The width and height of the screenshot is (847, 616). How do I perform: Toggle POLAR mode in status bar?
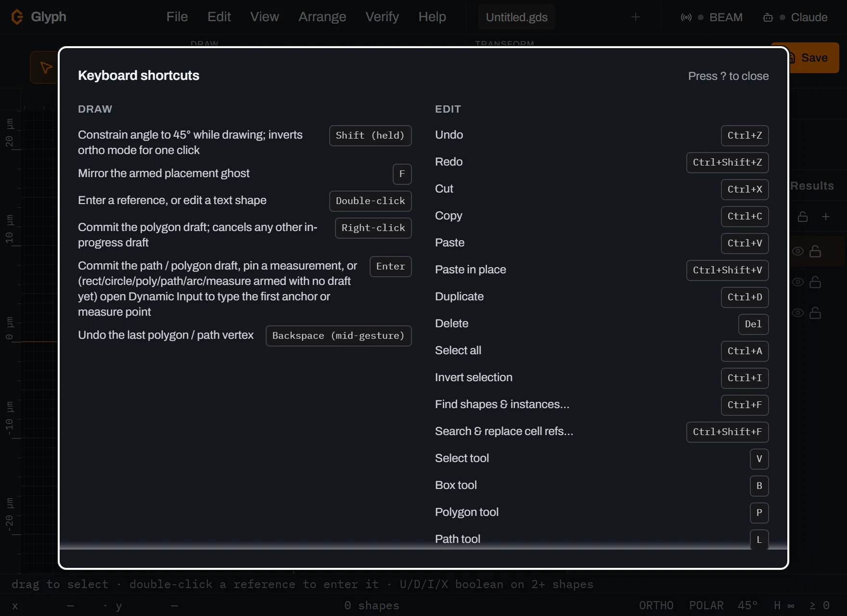point(706,605)
